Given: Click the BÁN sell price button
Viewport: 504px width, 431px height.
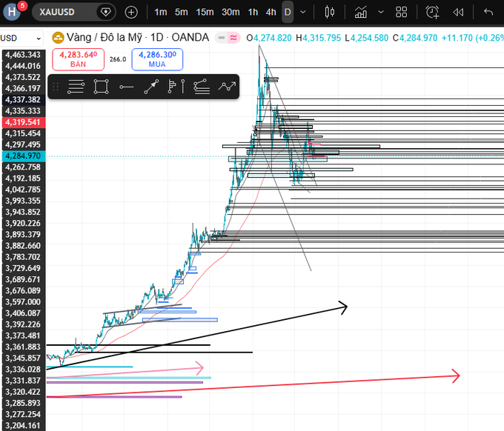Looking at the screenshot, I should [x=78, y=59].
